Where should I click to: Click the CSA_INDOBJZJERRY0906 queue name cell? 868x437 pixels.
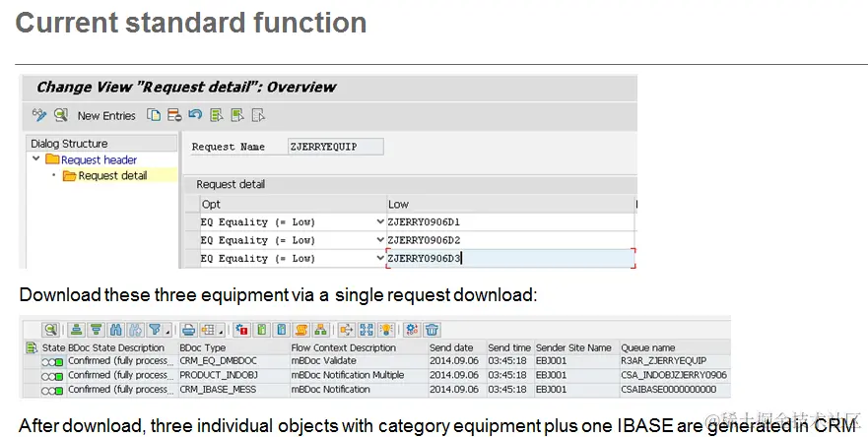point(674,375)
